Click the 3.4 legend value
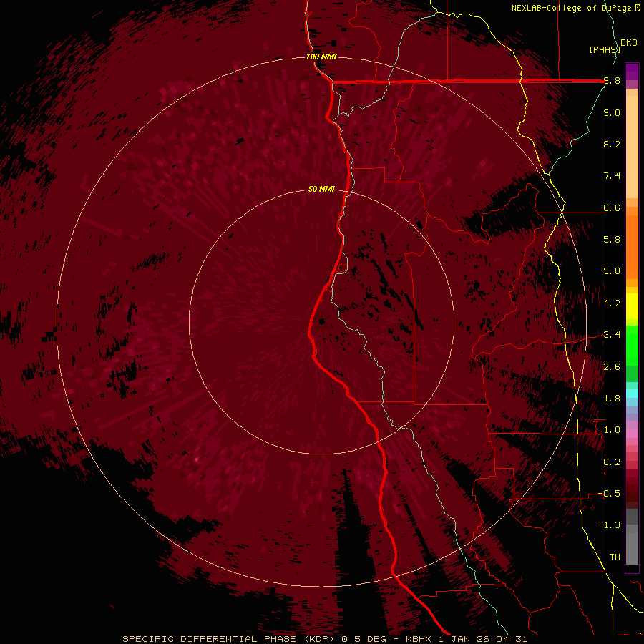This screenshot has width=644, height=644. click(x=612, y=334)
